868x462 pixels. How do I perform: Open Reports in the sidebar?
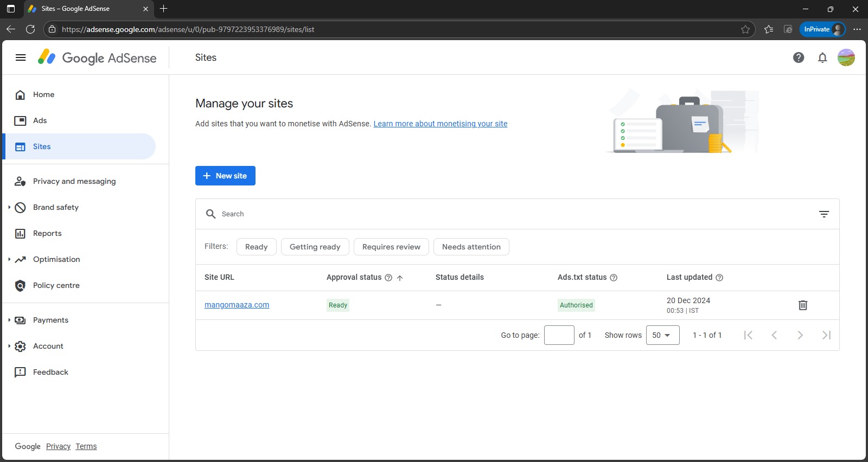[x=79, y=233]
